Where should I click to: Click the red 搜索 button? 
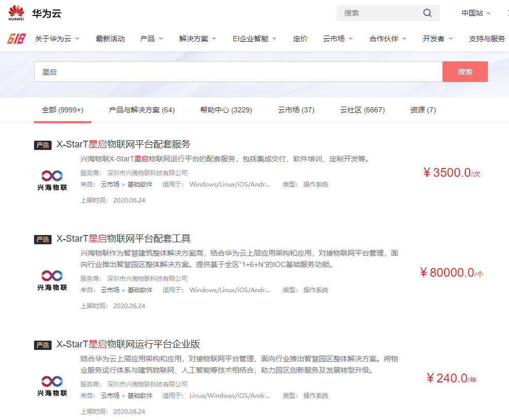click(x=465, y=72)
